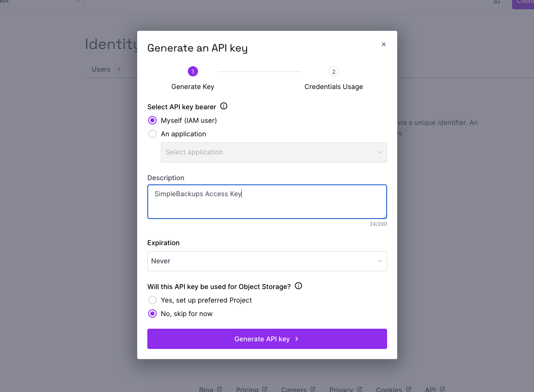Select step 1 Generate Key circle indicator
This screenshot has height=392, width=534.
click(193, 71)
